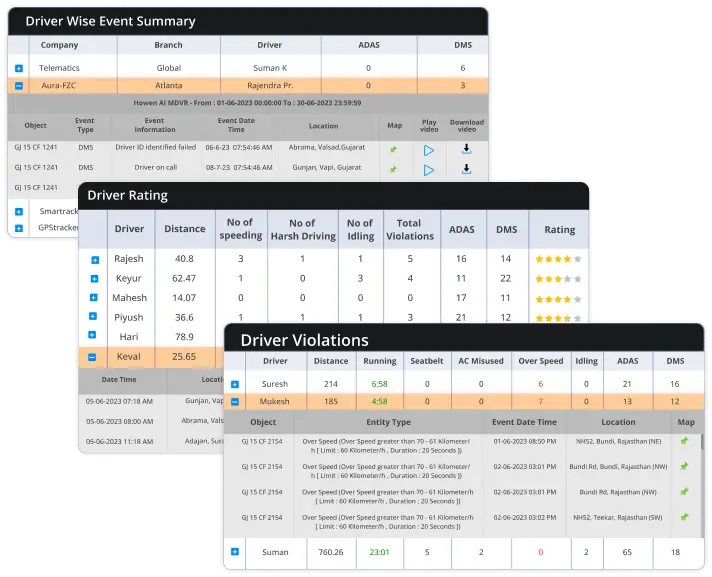Download video for Driver on call event

pyautogui.click(x=466, y=169)
